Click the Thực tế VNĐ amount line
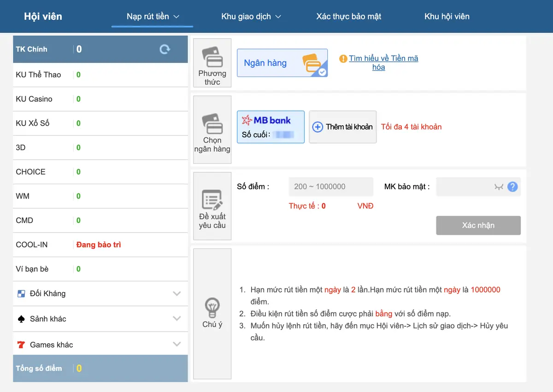The width and height of the screenshot is (553, 392). coord(331,206)
